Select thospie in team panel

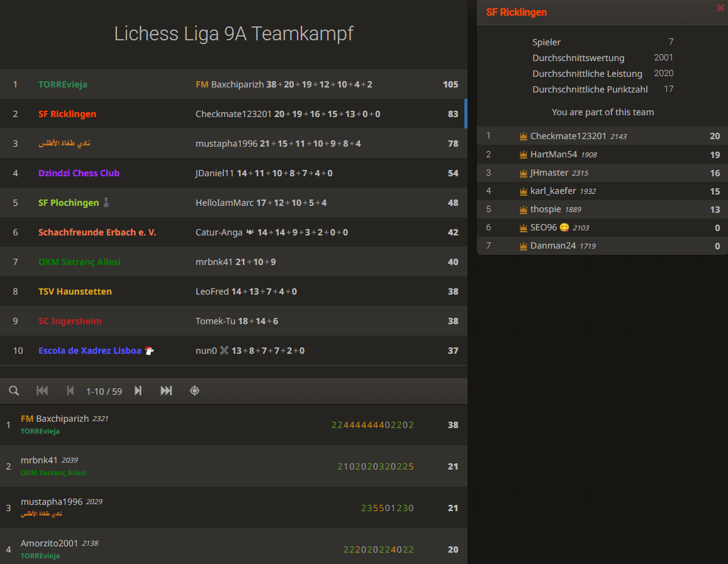pyautogui.click(x=602, y=210)
